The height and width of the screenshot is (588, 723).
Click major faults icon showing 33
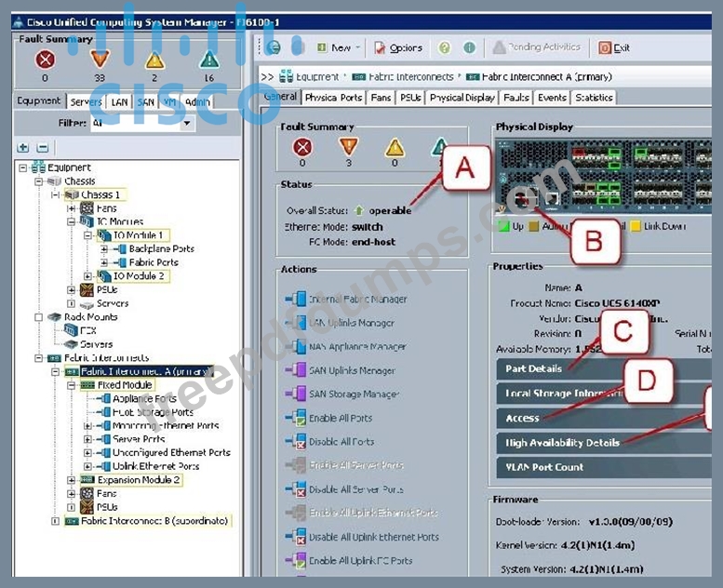pyautogui.click(x=100, y=60)
